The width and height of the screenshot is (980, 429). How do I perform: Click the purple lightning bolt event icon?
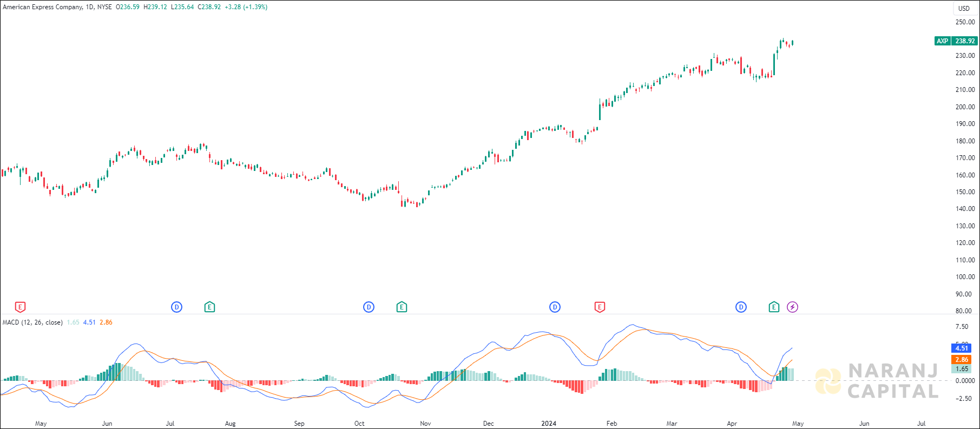pos(792,307)
